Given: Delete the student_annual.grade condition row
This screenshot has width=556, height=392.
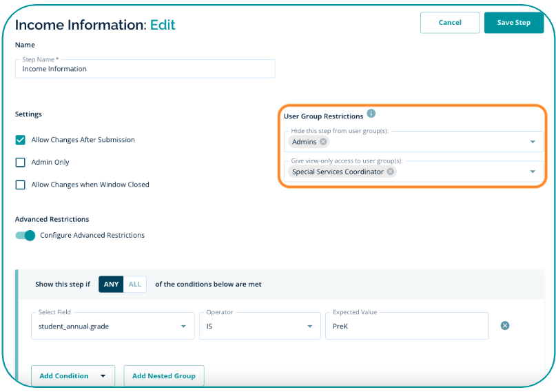Looking at the screenshot, I should (x=505, y=326).
